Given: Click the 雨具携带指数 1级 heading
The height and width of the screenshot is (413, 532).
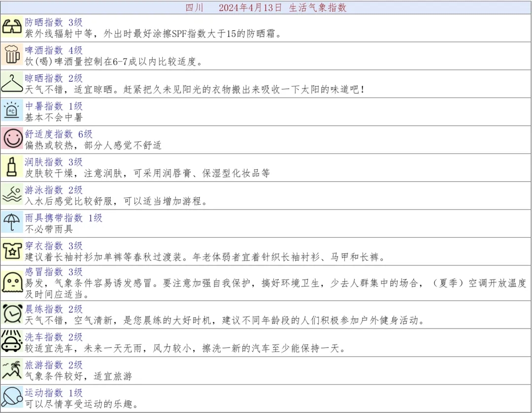Looking at the screenshot, I should (64, 218).
